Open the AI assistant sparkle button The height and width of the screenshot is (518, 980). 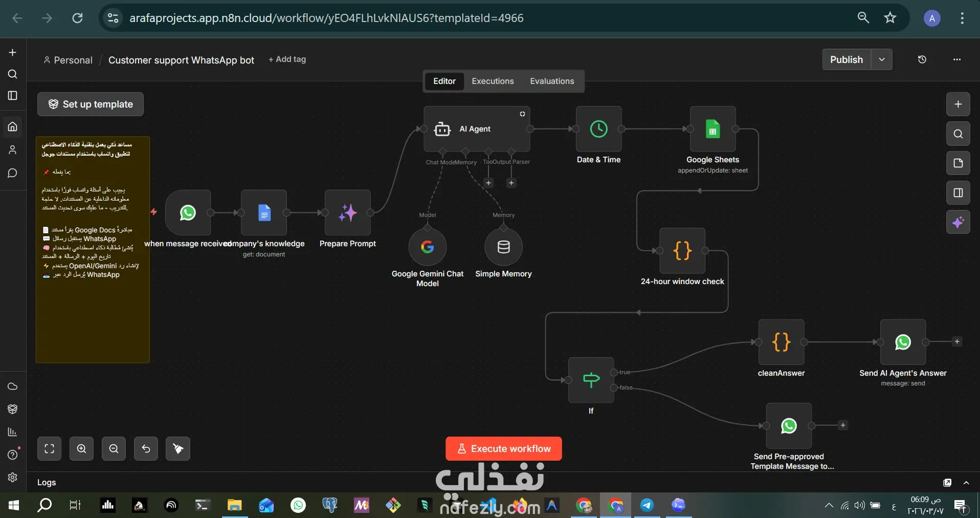(959, 222)
